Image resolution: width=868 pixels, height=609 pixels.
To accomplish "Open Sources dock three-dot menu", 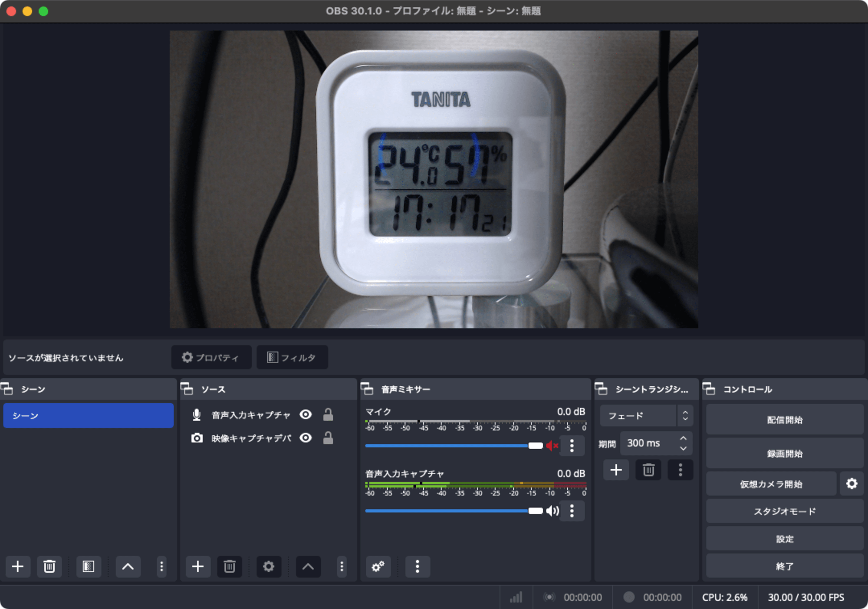I will [x=342, y=566].
